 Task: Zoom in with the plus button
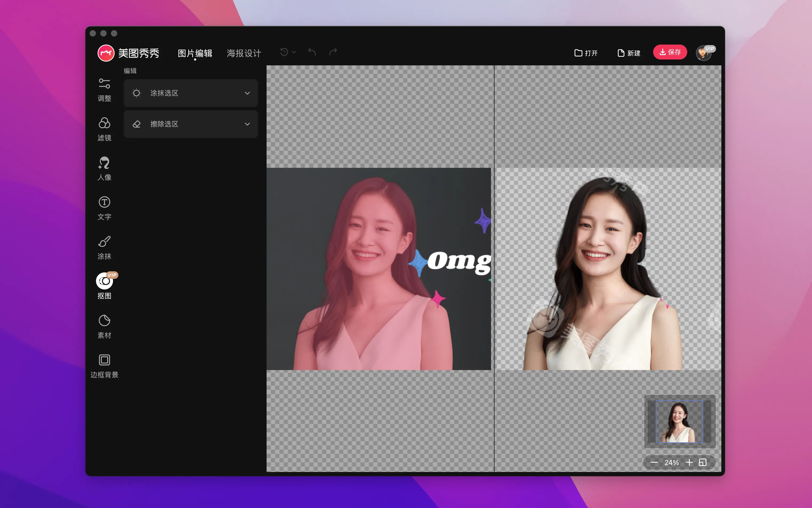click(689, 463)
